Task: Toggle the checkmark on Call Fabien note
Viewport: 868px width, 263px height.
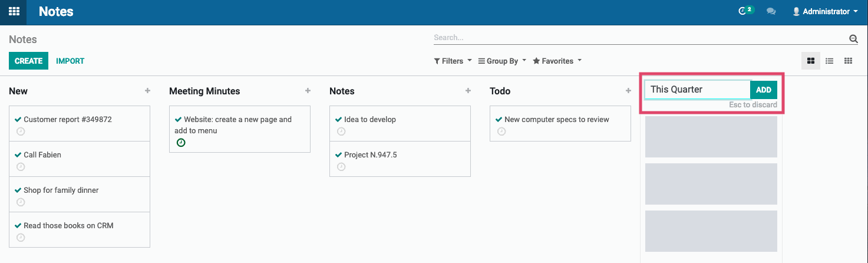Action: tap(18, 154)
